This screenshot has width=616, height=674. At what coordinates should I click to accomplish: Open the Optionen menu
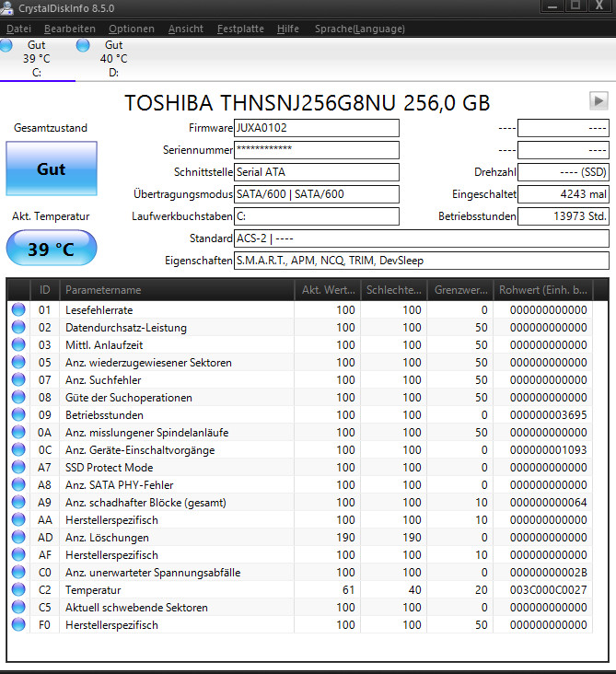[x=132, y=29]
